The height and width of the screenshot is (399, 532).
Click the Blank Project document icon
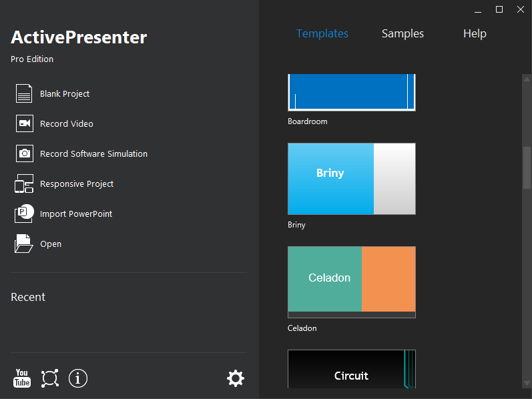point(24,93)
